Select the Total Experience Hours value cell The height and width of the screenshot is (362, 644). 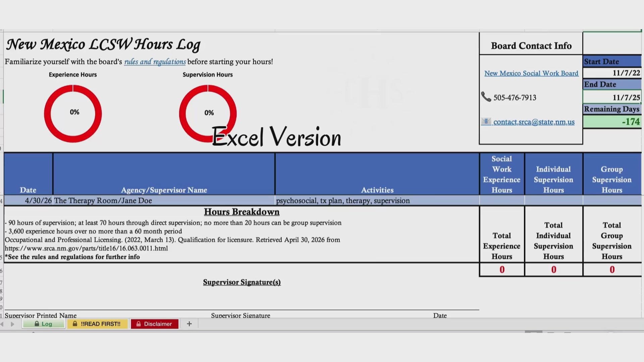502,269
